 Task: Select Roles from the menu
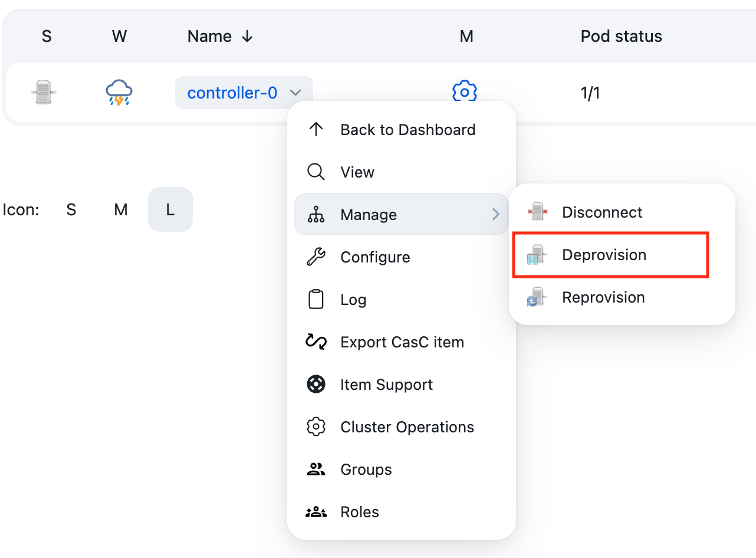tap(402, 512)
